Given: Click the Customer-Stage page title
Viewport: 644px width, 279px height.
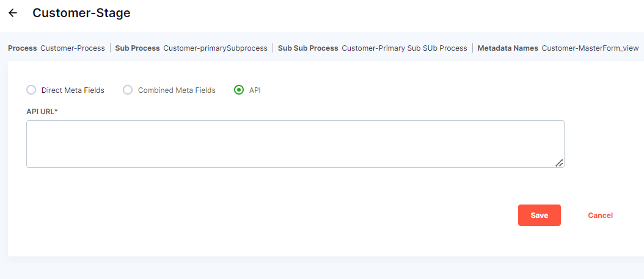Looking at the screenshot, I should point(81,13).
